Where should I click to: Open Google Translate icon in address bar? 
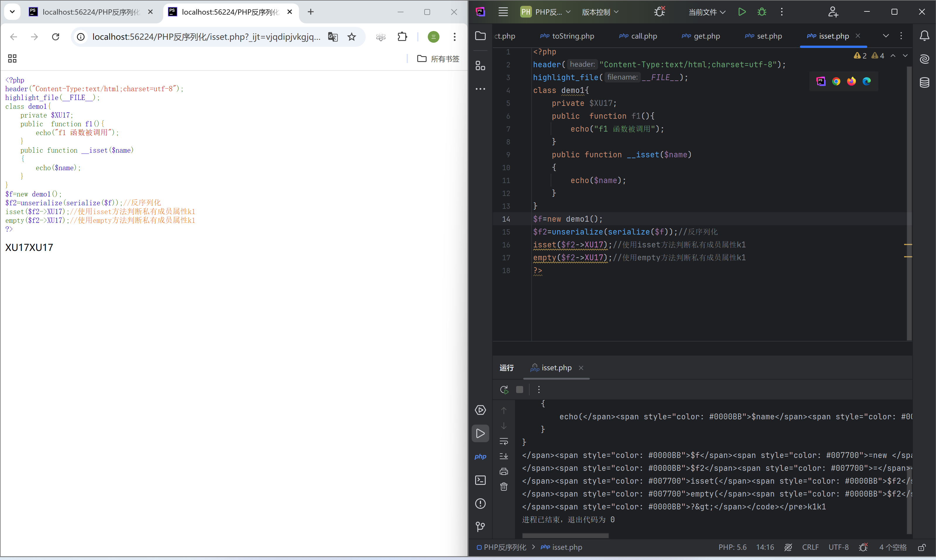coord(333,37)
